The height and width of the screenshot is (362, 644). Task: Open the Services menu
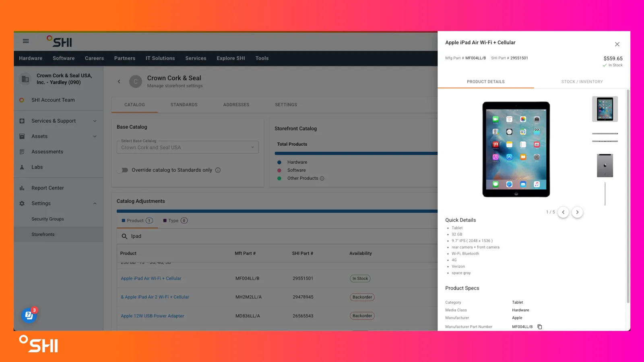coord(196,58)
